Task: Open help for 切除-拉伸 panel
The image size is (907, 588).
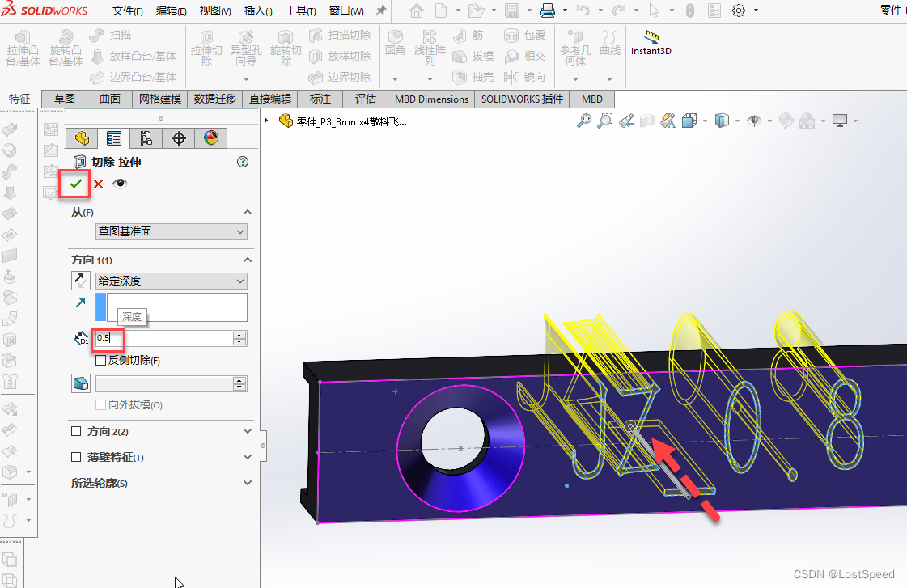Action: coord(243,162)
